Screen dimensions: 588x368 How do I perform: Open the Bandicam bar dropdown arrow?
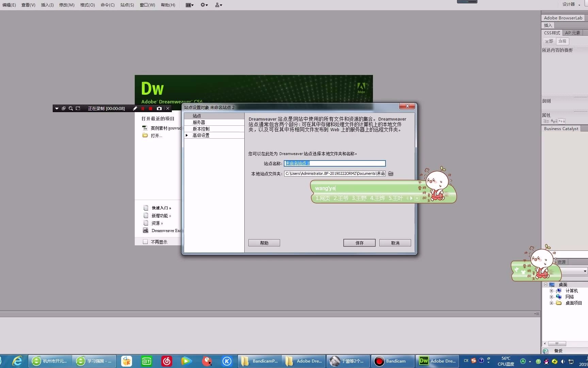pos(56,108)
